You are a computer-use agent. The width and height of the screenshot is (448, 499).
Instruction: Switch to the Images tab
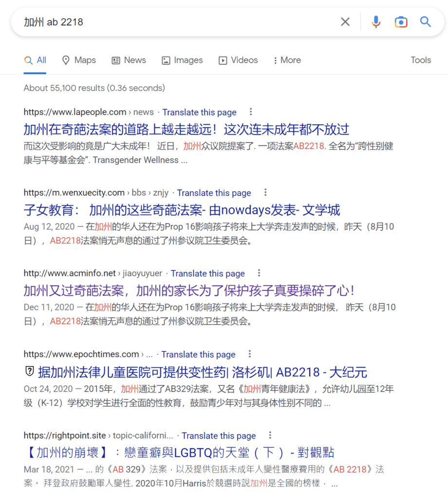pyautogui.click(x=182, y=60)
